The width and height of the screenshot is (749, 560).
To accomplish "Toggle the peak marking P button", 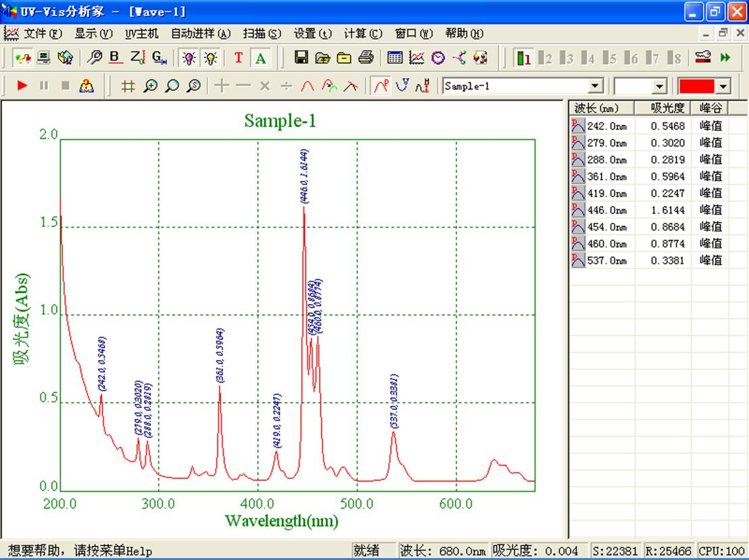I will (x=381, y=86).
